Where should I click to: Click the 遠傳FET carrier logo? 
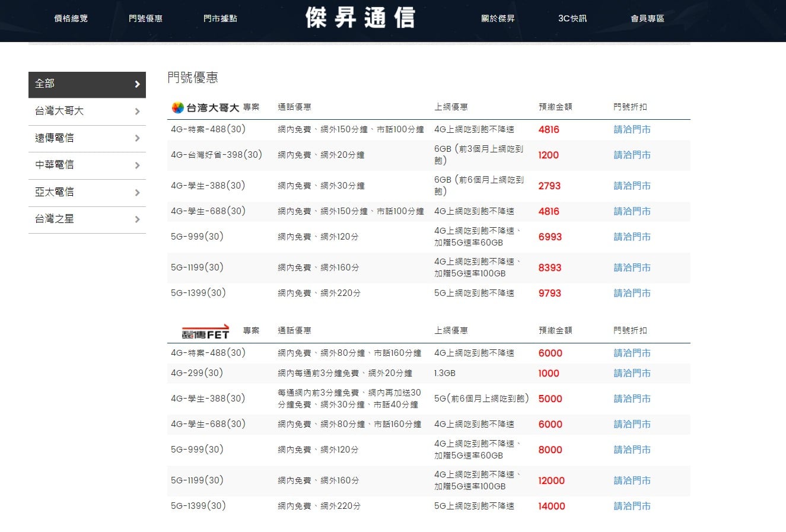(x=205, y=332)
